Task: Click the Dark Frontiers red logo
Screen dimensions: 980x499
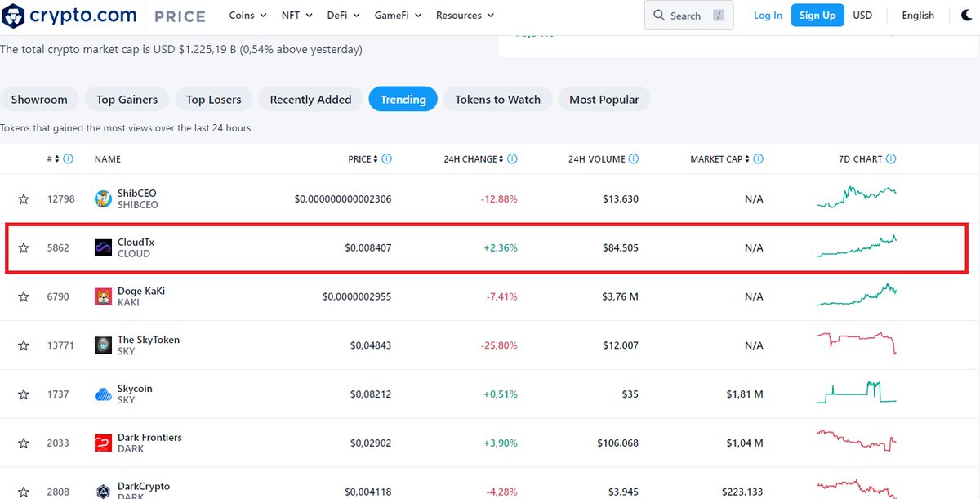Action: click(x=103, y=443)
